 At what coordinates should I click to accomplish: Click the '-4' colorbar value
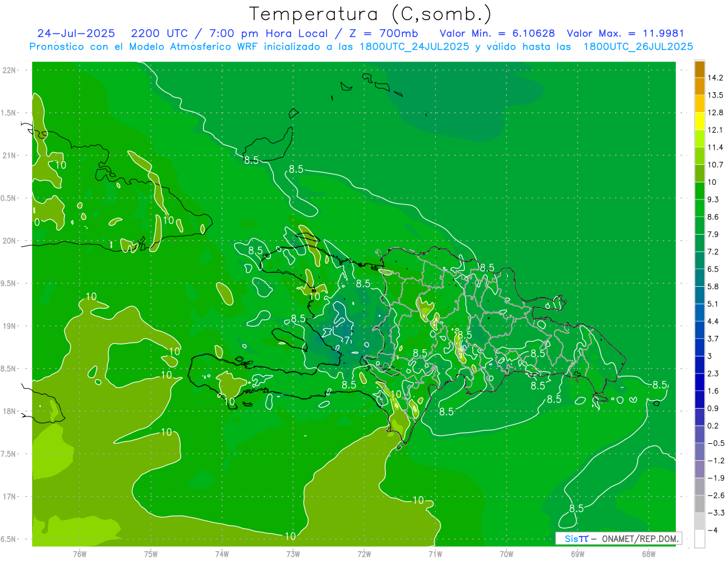click(x=713, y=530)
